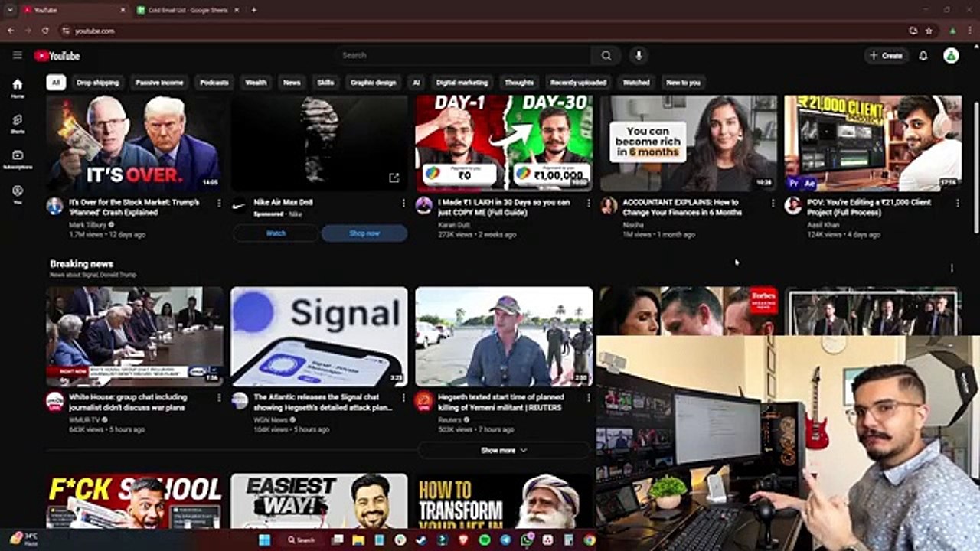Viewport: 980px width, 551px height.
Task: Open options for the Nike Air Max ad
Action: [x=403, y=203]
